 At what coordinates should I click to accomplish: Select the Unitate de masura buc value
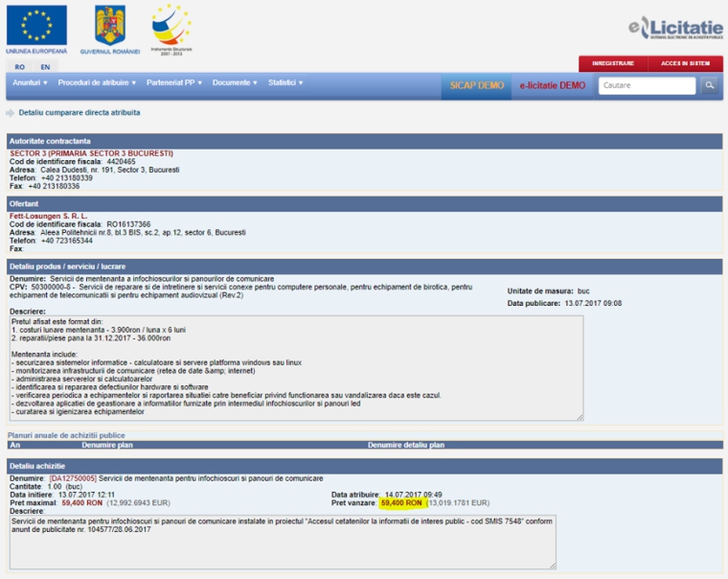583,291
